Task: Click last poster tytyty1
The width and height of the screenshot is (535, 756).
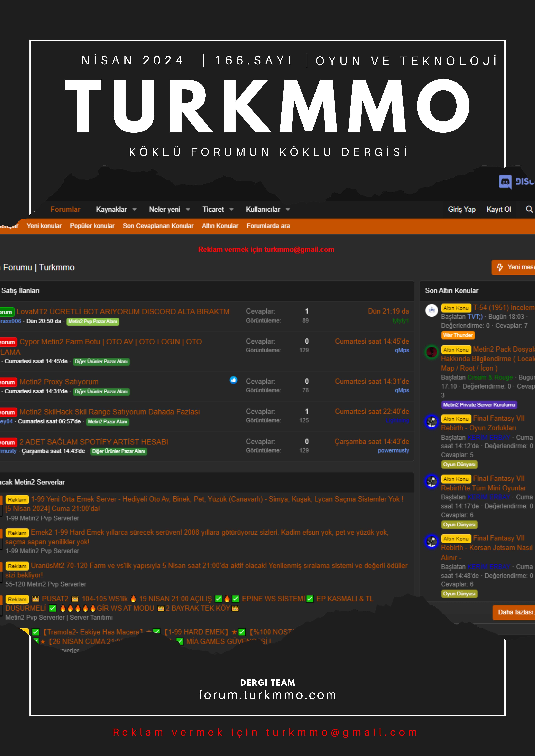Action: click(x=400, y=321)
